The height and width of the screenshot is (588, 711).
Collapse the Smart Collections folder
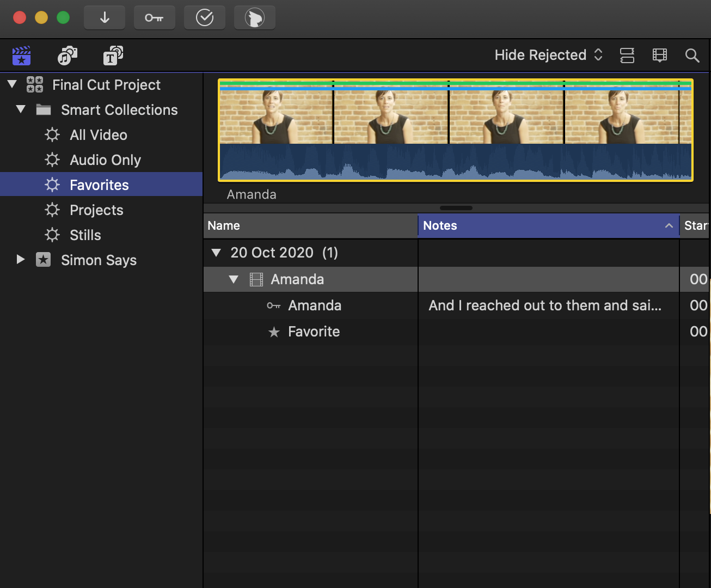(x=21, y=109)
